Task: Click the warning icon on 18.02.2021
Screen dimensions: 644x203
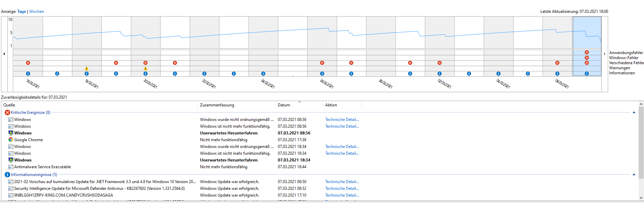Action: click(87, 68)
